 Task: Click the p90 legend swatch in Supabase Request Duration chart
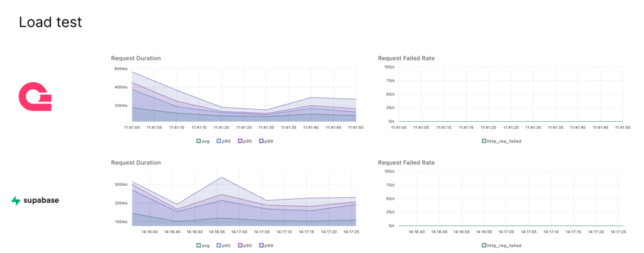219,245
